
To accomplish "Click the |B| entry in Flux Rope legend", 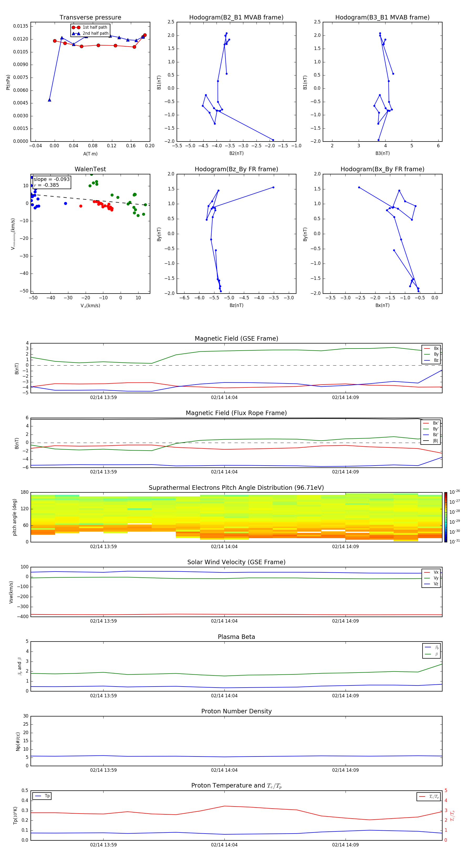I will pos(431,441).
